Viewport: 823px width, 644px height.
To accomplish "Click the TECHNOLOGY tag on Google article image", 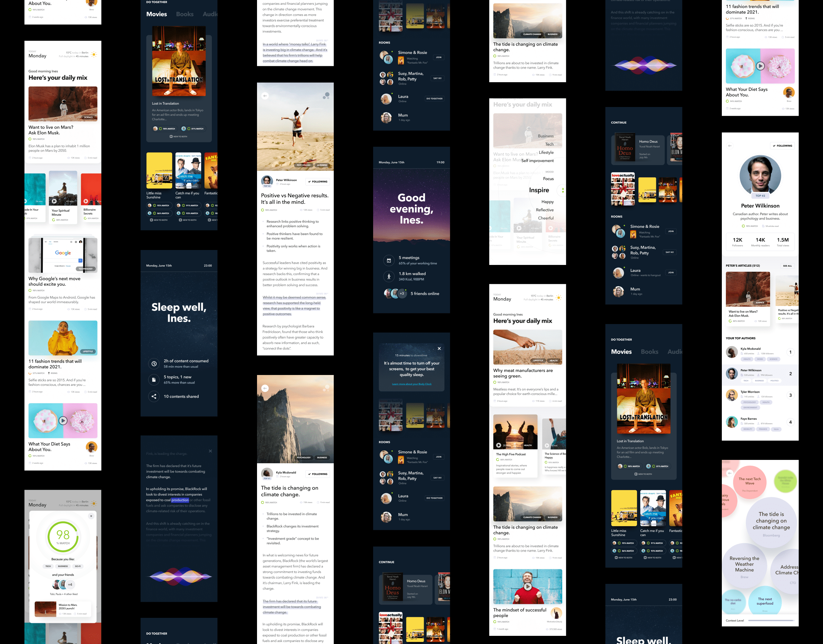I will pyautogui.click(x=86, y=269).
